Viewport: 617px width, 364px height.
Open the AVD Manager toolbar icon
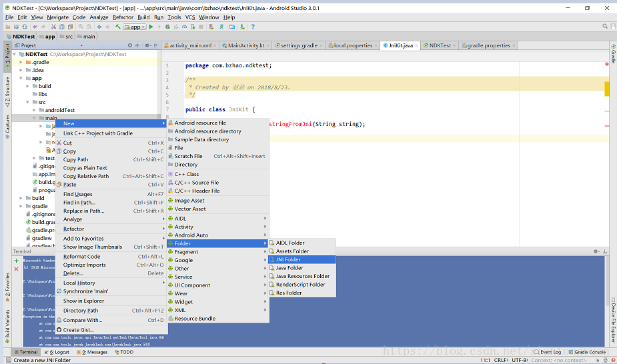click(211, 27)
